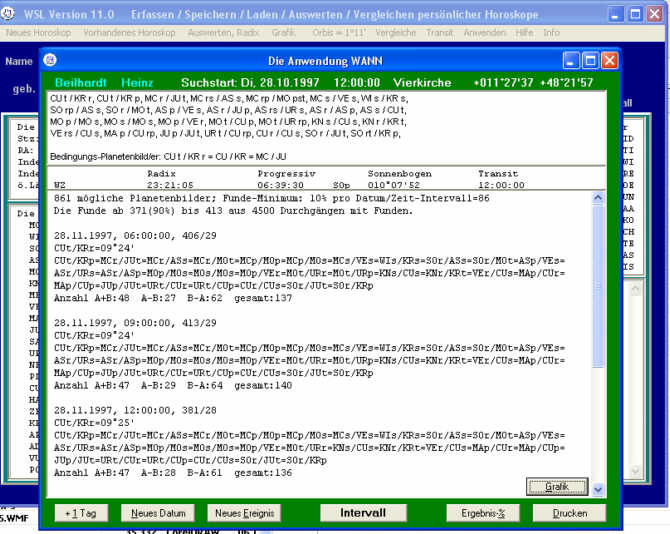The height and width of the screenshot is (534, 670).
Task: Click the Neues Ereignis button
Action: [244, 513]
